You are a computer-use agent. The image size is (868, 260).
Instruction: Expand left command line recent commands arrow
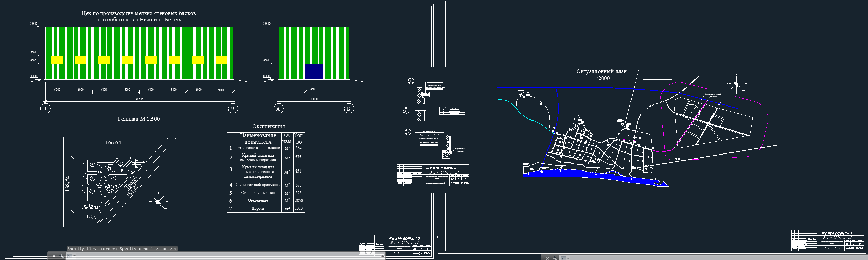pos(74,256)
